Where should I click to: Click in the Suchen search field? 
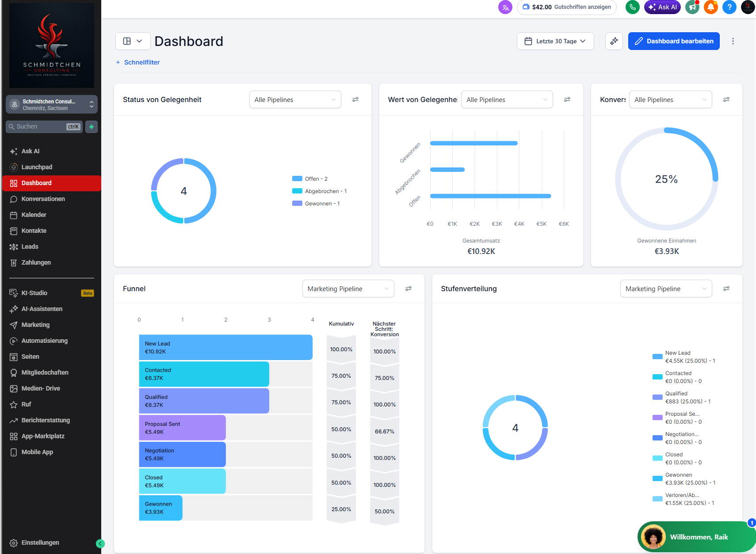click(x=44, y=127)
